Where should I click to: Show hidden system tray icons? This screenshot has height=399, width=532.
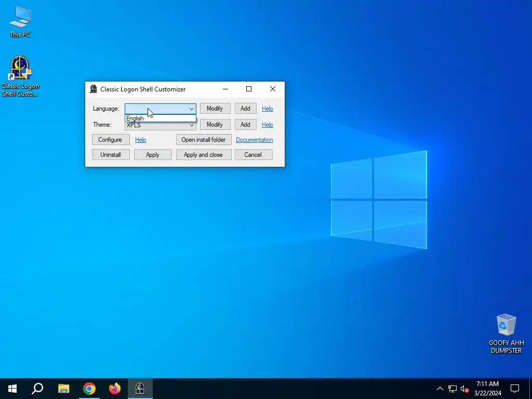(x=440, y=389)
